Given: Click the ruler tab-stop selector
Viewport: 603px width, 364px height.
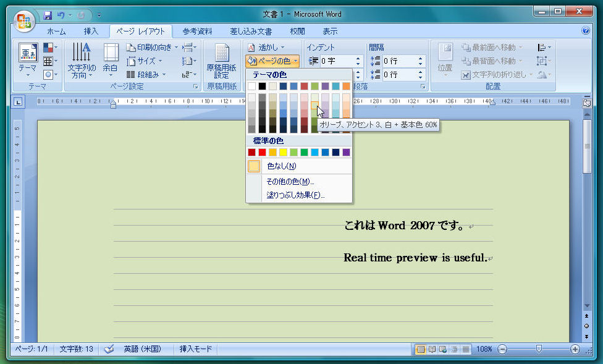Looking at the screenshot, I should 18,102.
